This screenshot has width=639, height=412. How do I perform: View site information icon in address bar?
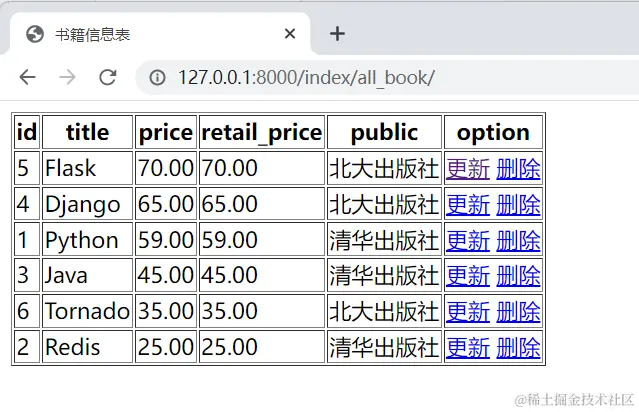pos(157,77)
